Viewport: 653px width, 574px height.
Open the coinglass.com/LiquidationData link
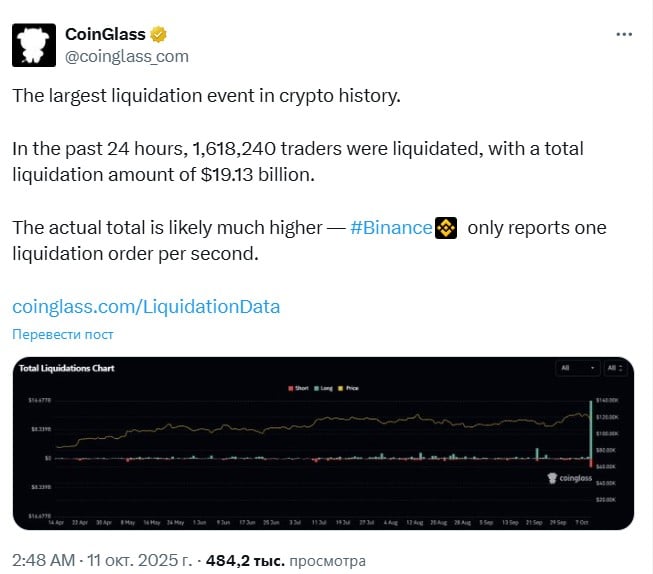pos(146,306)
